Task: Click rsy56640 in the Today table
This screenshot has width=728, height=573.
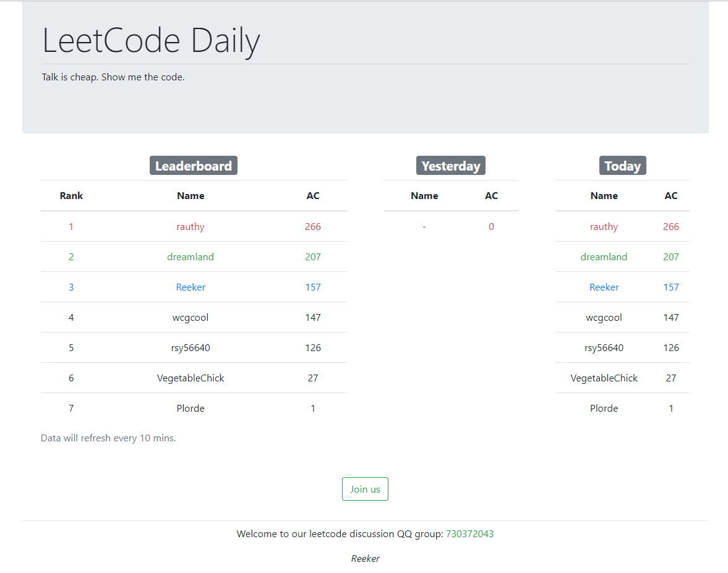Action: tap(604, 347)
